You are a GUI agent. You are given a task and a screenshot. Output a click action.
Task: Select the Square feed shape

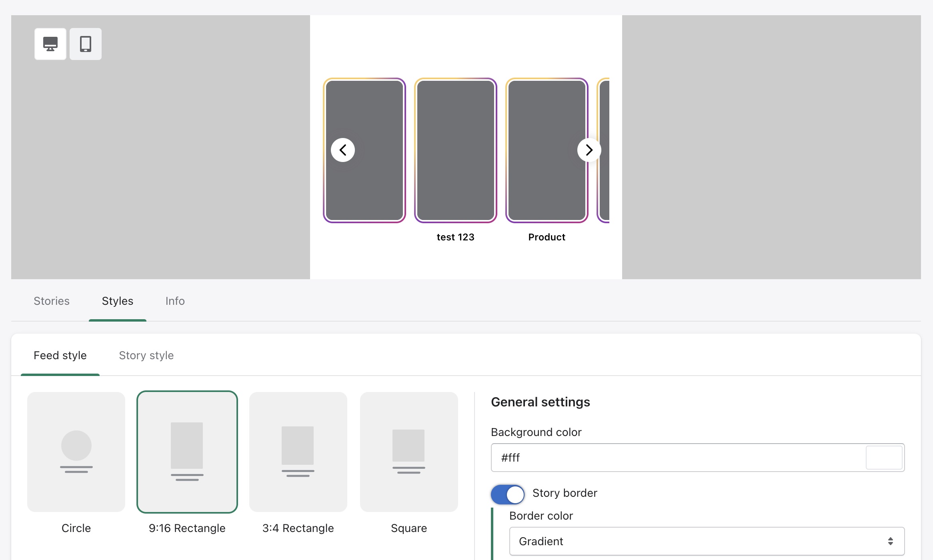pyautogui.click(x=408, y=452)
